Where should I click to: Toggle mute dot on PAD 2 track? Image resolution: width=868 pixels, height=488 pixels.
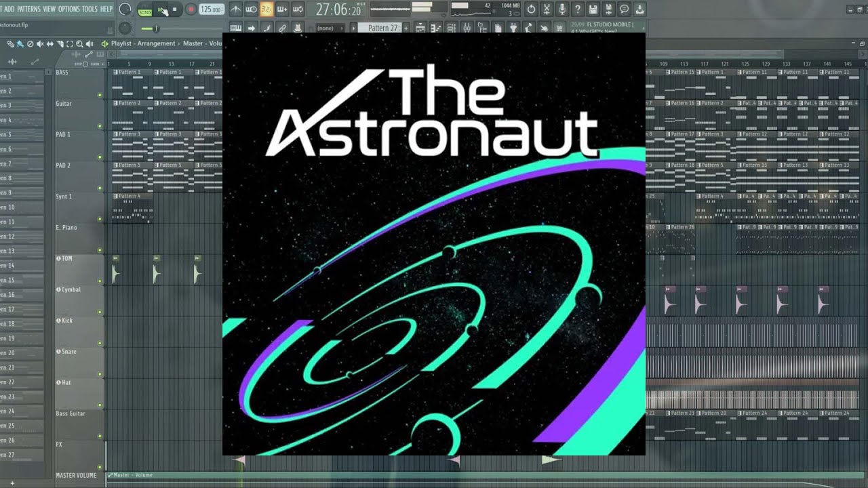click(x=100, y=188)
